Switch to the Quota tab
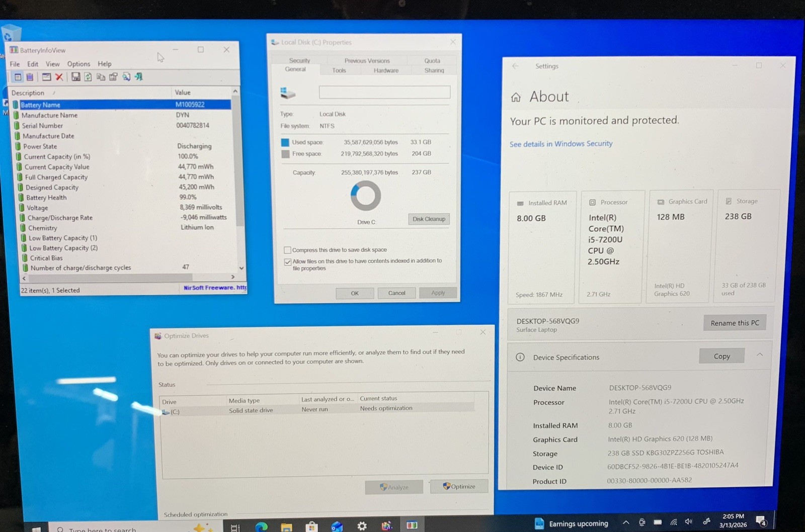The height and width of the screenshot is (532, 805). click(432, 60)
